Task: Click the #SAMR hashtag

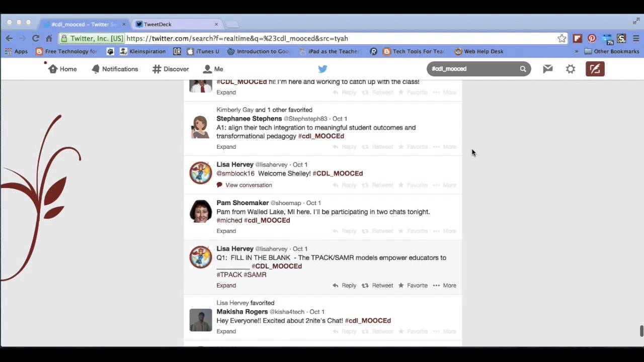Action: coord(255,275)
